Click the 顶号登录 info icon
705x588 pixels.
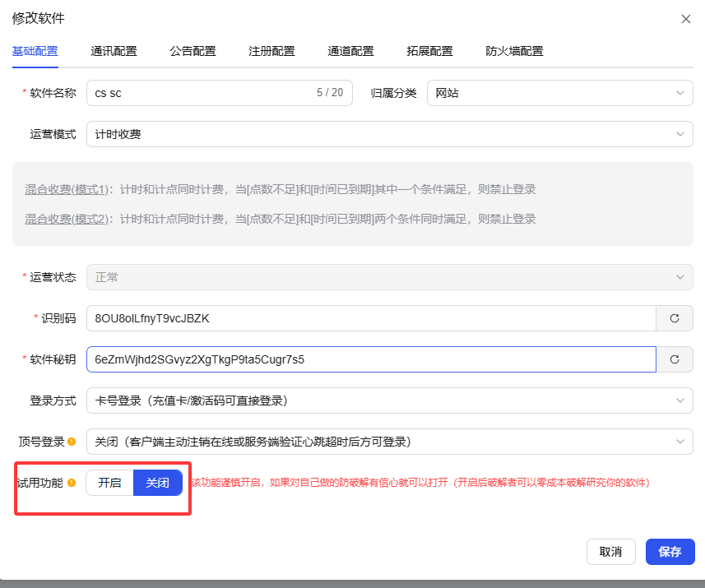pyautogui.click(x=72, y=442)
